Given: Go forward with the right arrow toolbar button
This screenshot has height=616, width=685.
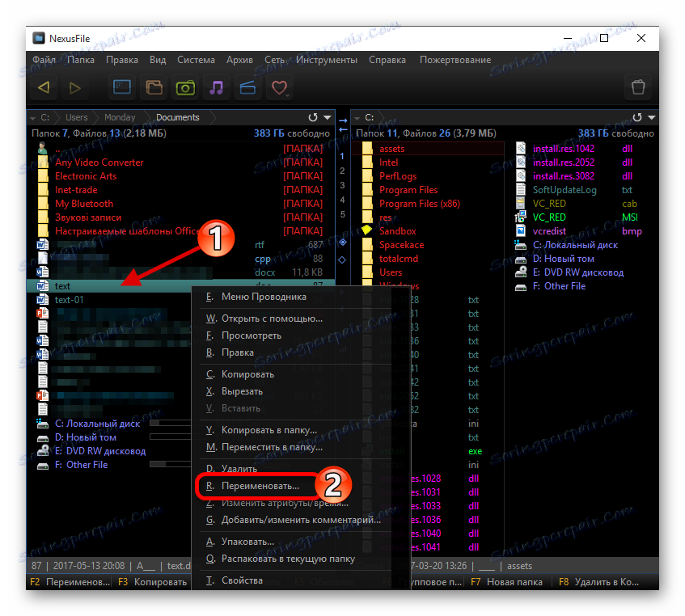Looking at the screenshot, I should (74, 88).
